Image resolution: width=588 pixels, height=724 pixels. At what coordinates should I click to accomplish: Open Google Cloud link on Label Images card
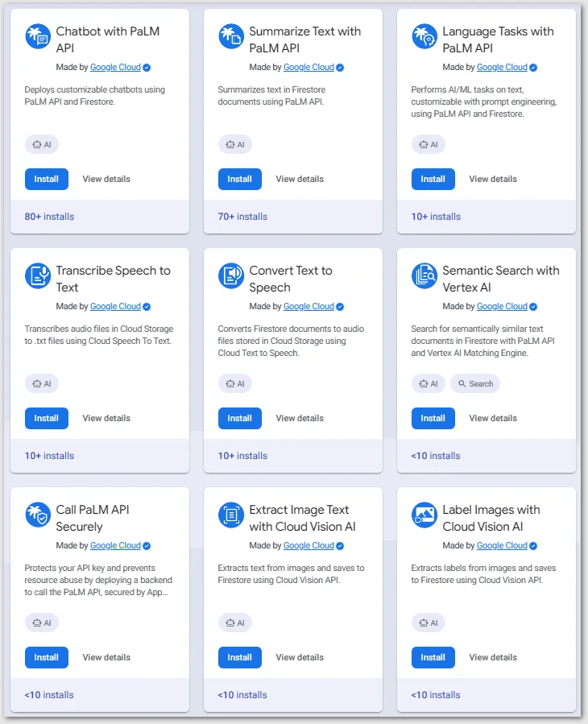coord(502,546)
